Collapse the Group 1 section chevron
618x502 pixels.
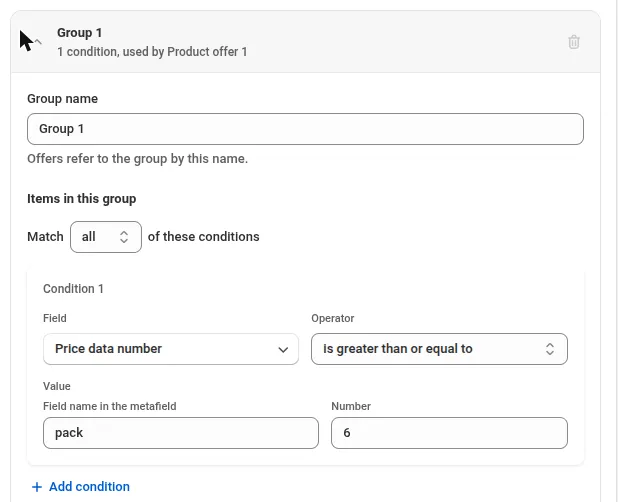(x=38, y=41)
